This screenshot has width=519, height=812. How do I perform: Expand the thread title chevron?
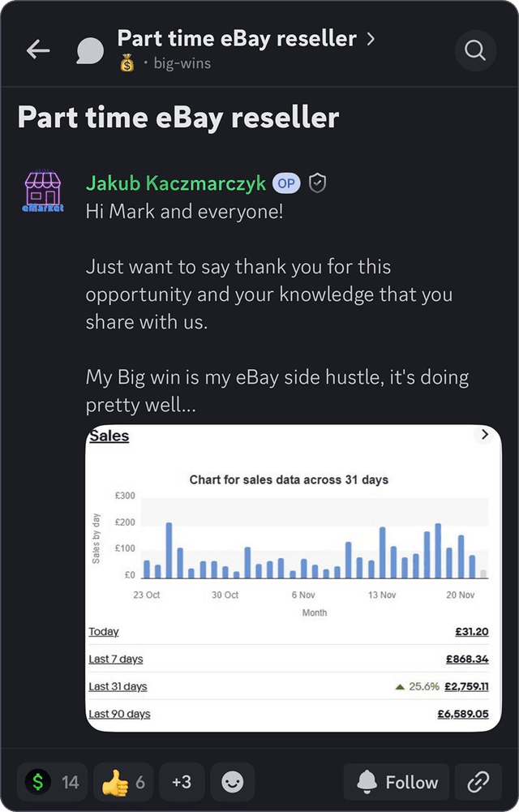[371, 37]
